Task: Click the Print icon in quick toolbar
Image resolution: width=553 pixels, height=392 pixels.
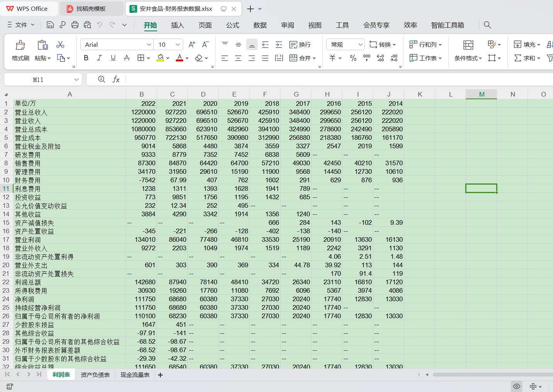Action: point(75,25)
